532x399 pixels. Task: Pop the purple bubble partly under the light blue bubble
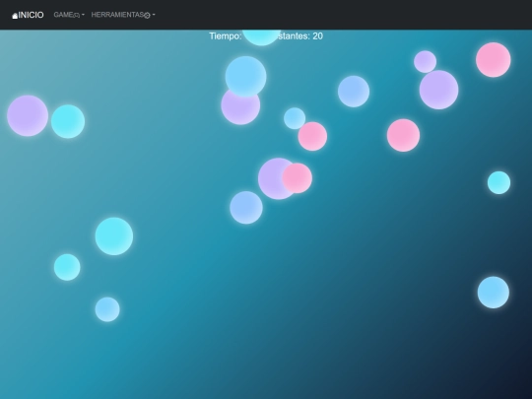239,109
